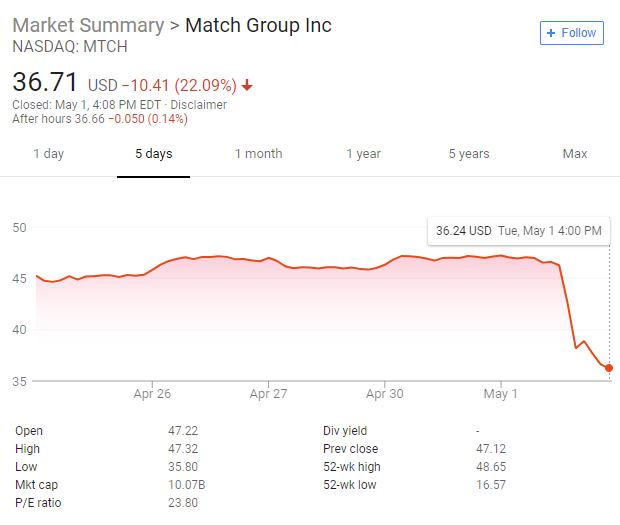Click the Apr 26 date label
Viewport: 620px width, 525px height.
[x=152, y=394]
